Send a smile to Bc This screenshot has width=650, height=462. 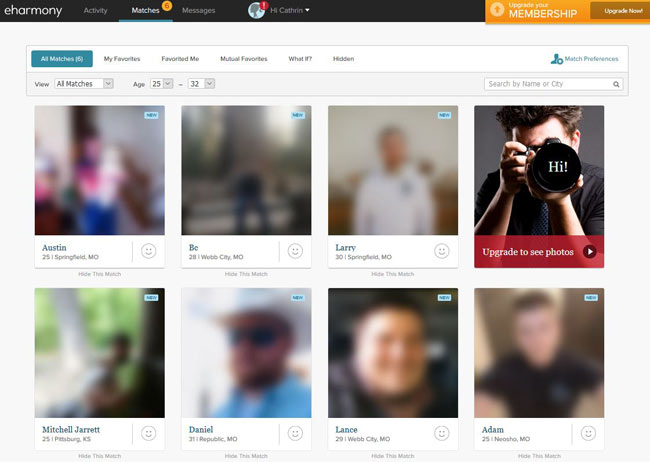[x=295, y=251]
